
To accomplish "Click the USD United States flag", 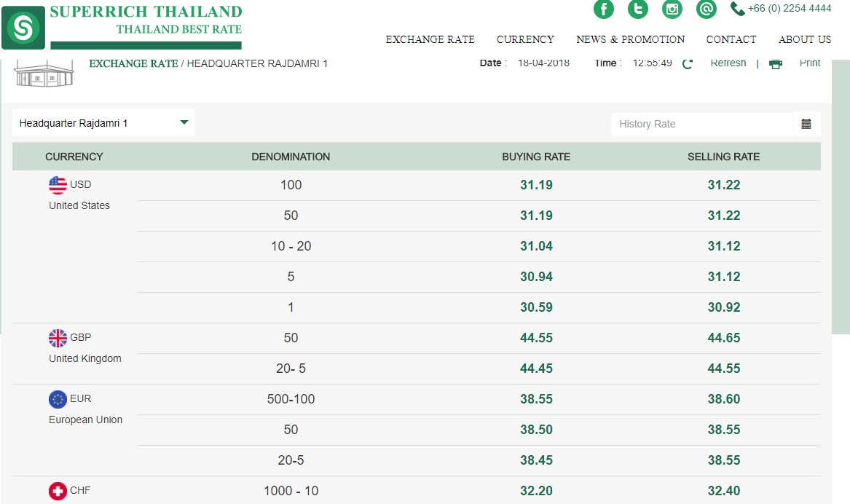I will (58, 185).
